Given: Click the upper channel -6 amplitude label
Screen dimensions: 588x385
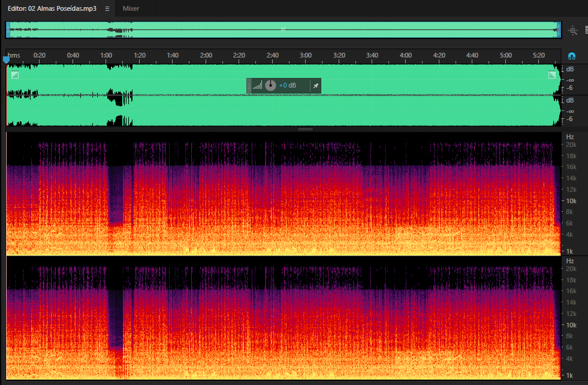Looking at the screenshot, I should pos(569,88).
